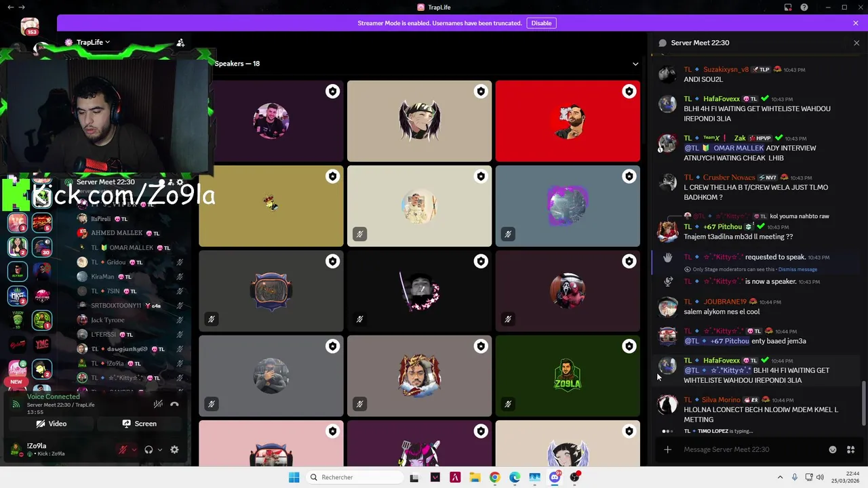This screenshot has height=488, width=868.
Task: Disconnect from the voice channel
Action: click(174, 404)
